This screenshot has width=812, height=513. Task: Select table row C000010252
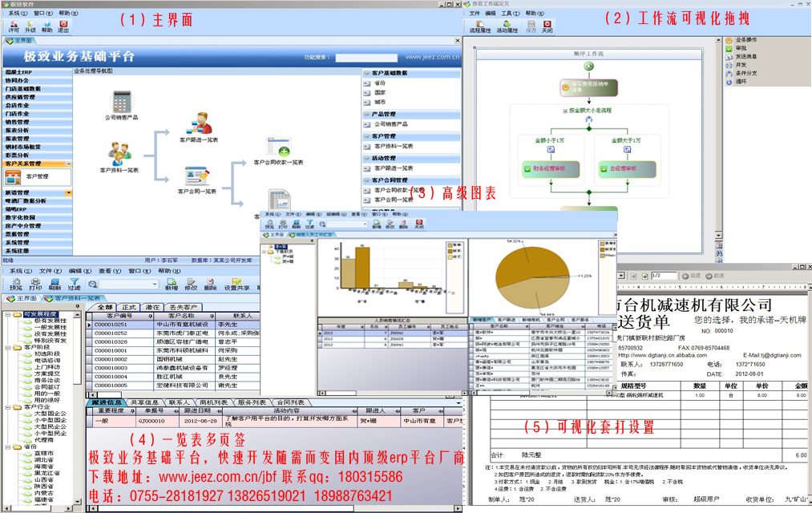coord(173,333)
